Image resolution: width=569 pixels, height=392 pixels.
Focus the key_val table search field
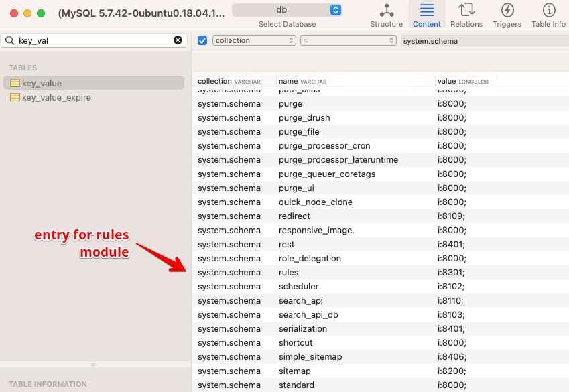tap(94, 40)
